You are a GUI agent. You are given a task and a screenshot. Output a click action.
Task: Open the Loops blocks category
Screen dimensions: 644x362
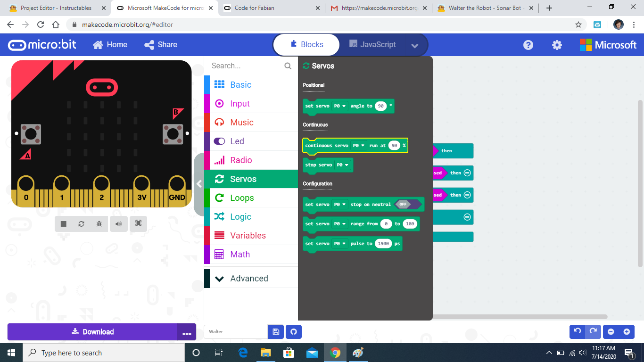(251, 198)
